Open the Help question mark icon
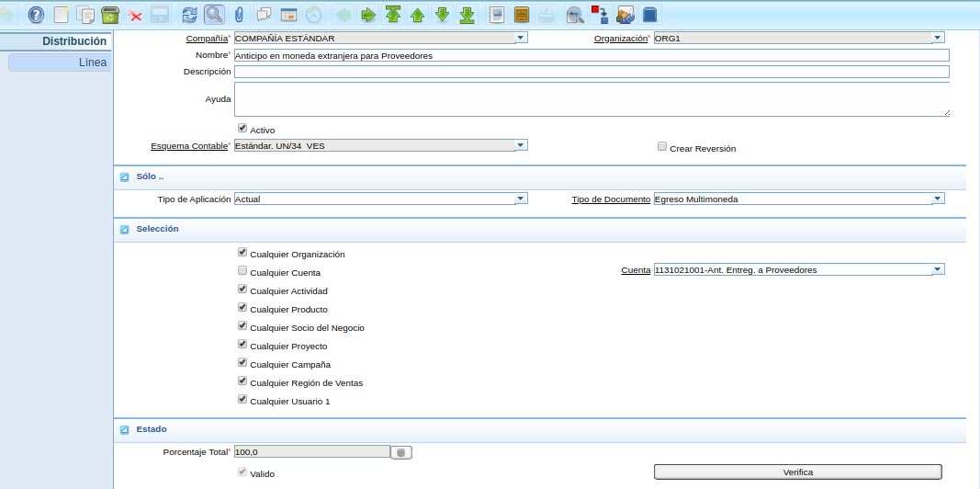The width and height of the screenshot is (980, 489). point(36,14)
